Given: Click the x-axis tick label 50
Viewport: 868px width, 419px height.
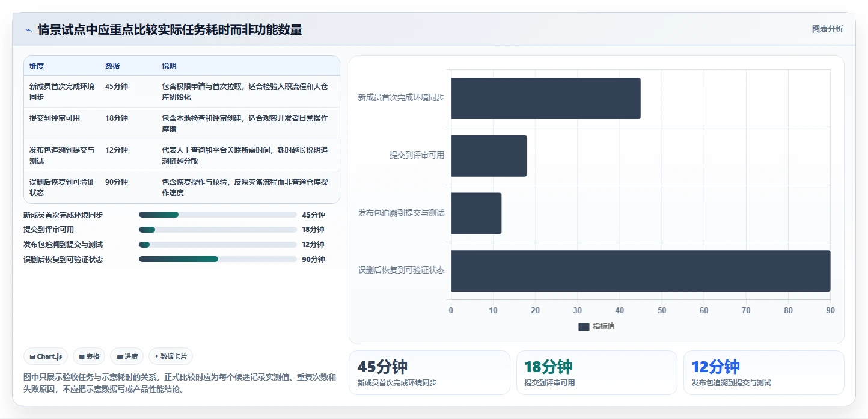Looking at the screenshot, I should 662,311.
